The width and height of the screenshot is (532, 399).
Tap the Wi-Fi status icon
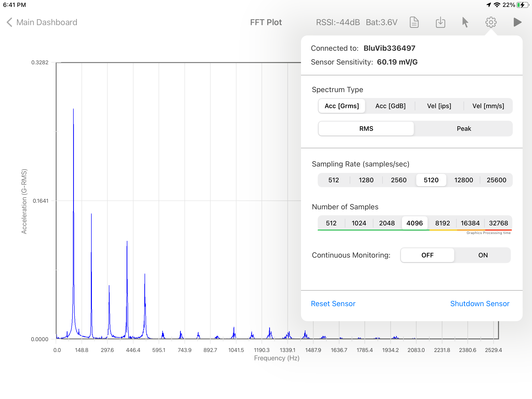[x=497, y=5]
